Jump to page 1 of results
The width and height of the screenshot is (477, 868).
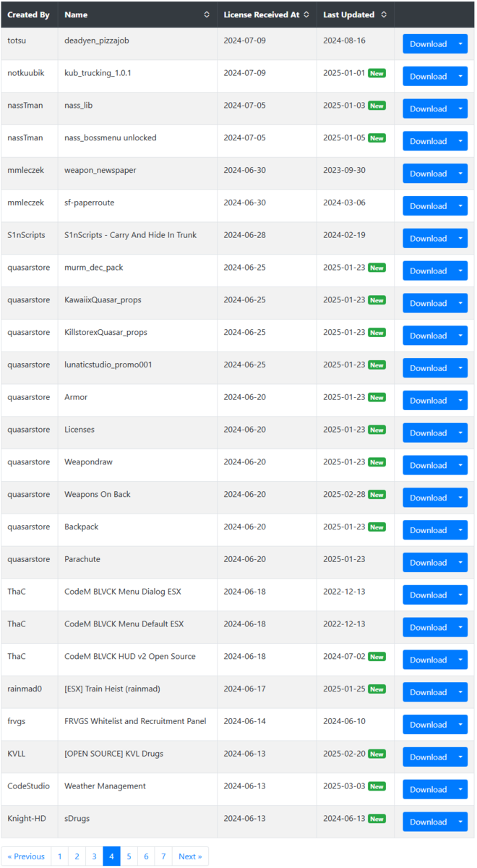(x=59, y=856)
